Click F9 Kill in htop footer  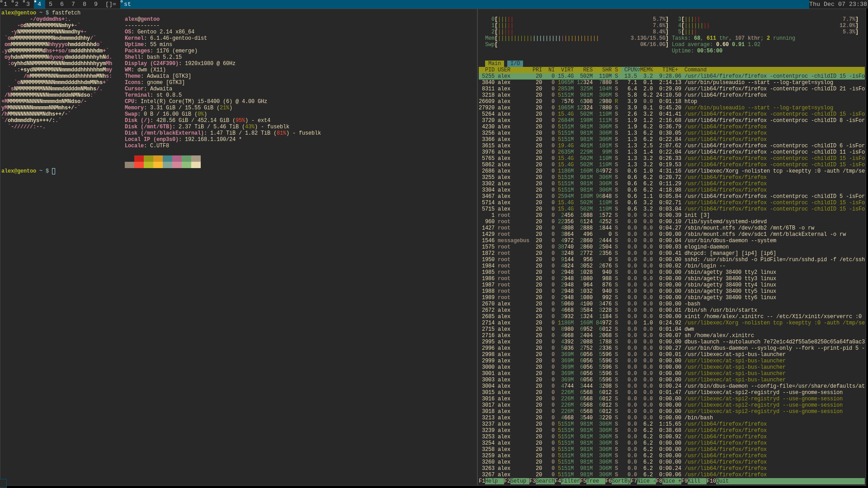[694, 481]
